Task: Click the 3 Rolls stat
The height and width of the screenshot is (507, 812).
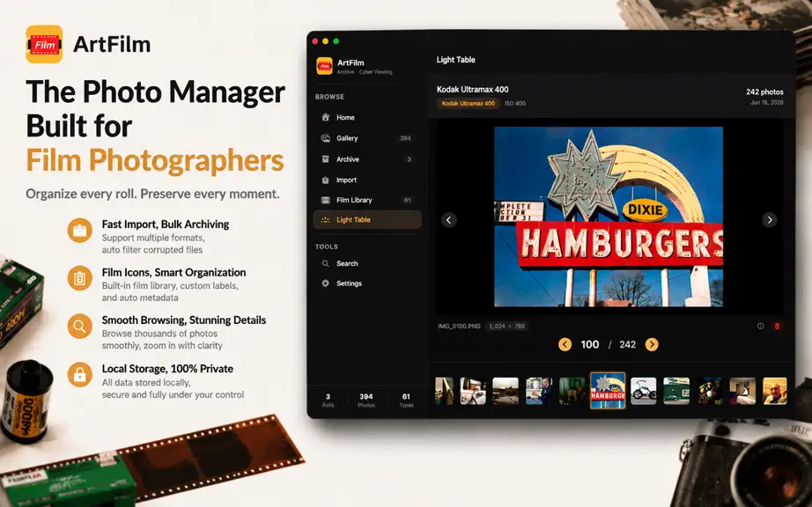Action: point(328,400)
